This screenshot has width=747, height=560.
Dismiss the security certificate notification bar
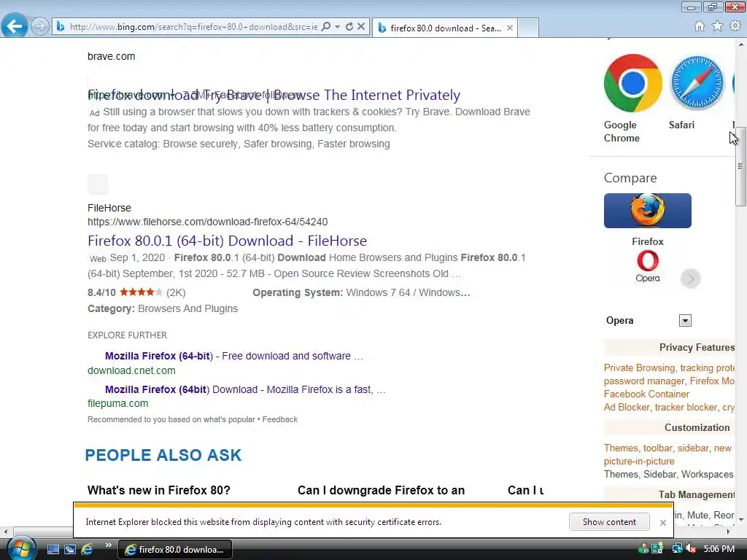click(662, 522)
